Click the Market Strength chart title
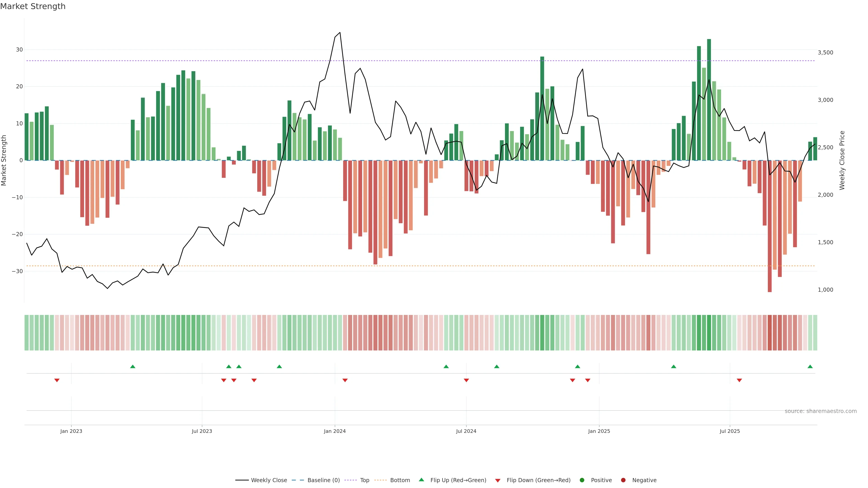868x488 pixels. tap(33, 6)
